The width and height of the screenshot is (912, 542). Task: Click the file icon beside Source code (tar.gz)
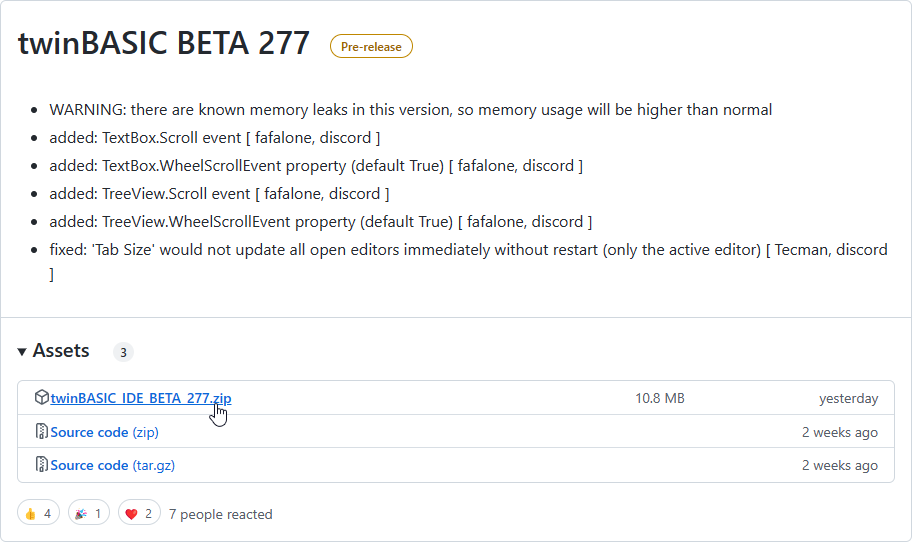coord(41,465)
